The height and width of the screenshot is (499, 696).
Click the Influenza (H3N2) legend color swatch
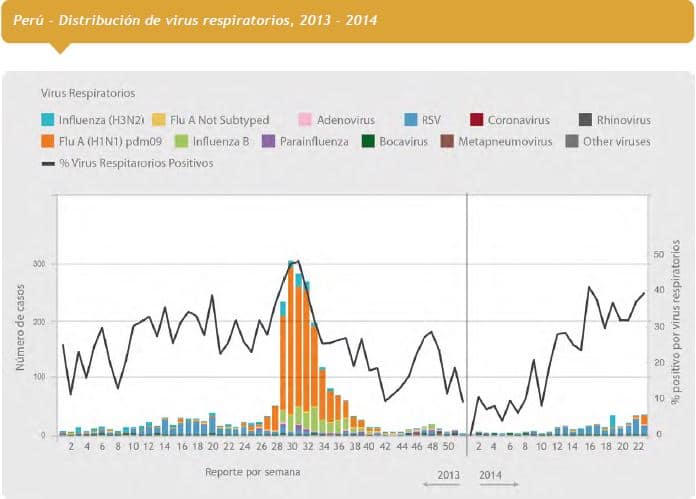click(x=48, y=121)
